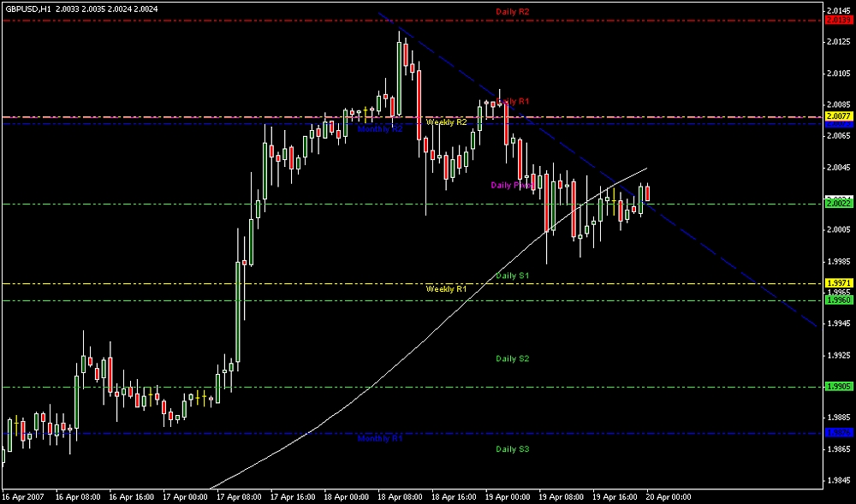Click the yellow Weekly R1 label

point(447,289)
